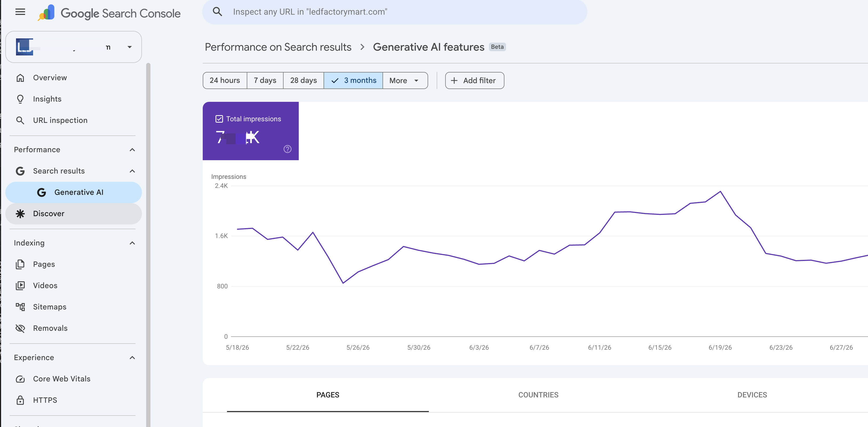Select the 24 hours date range
868x427 pixels.
(225, 80)
